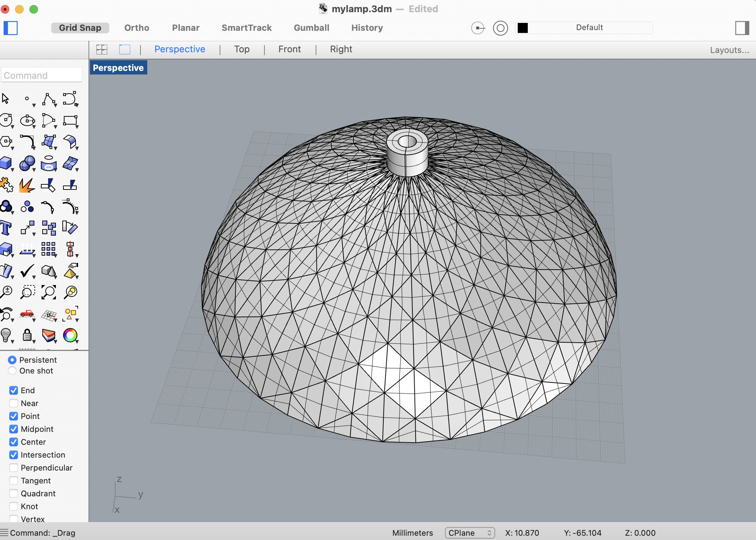Viewport: 756px width, 540px height.
Task: Enable Planar mode
Action: pyautogui.click(x=186, y=28)
